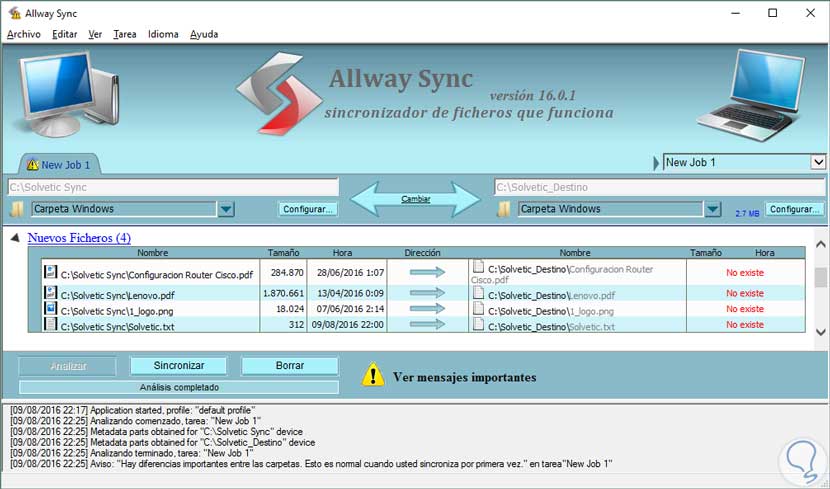This screenshot has height=489, width=830.
Task: Click the file list scrollbar thumb
Action: pos(820,277)
